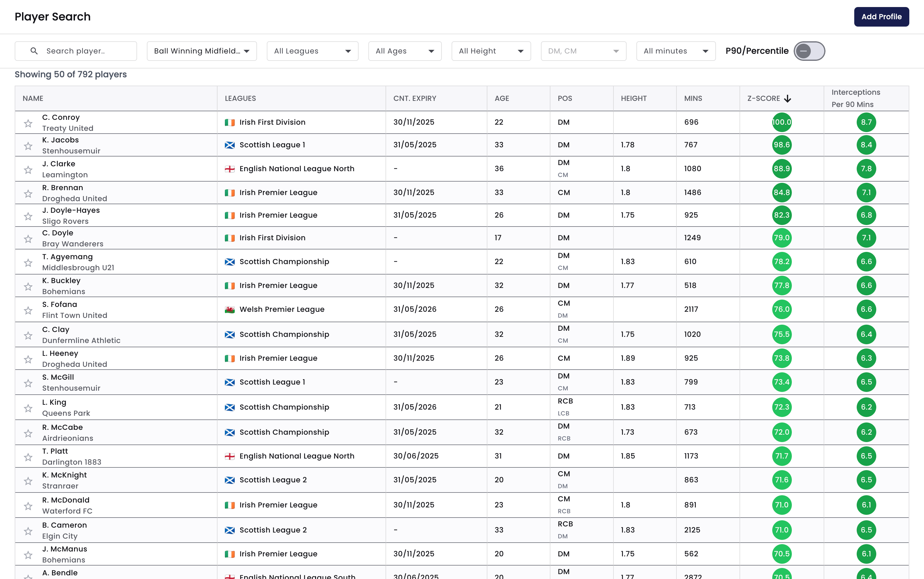
Task: Sort players by the AGE column header
Action: coord(502,98)
